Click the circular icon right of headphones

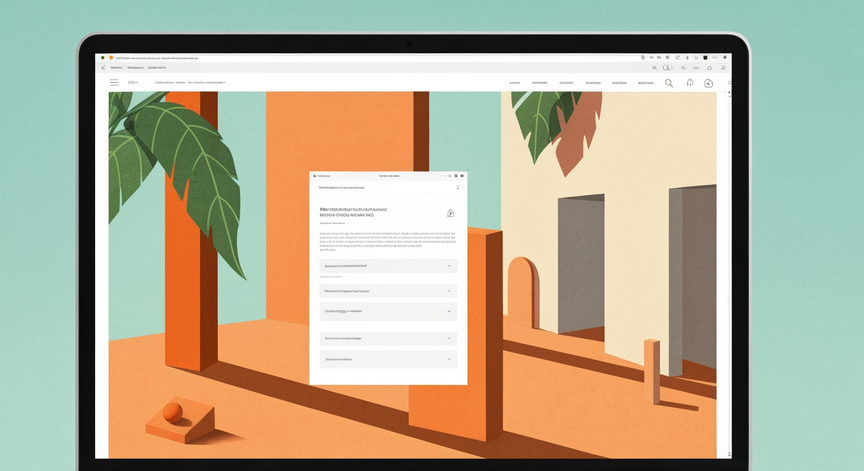pos(709,83)
